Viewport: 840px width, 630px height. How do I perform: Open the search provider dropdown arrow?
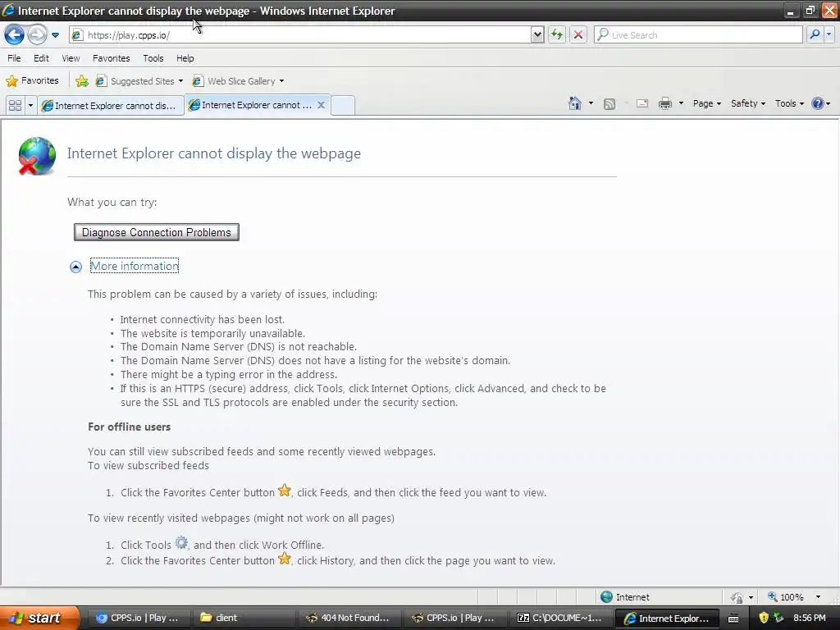point(829,34)
